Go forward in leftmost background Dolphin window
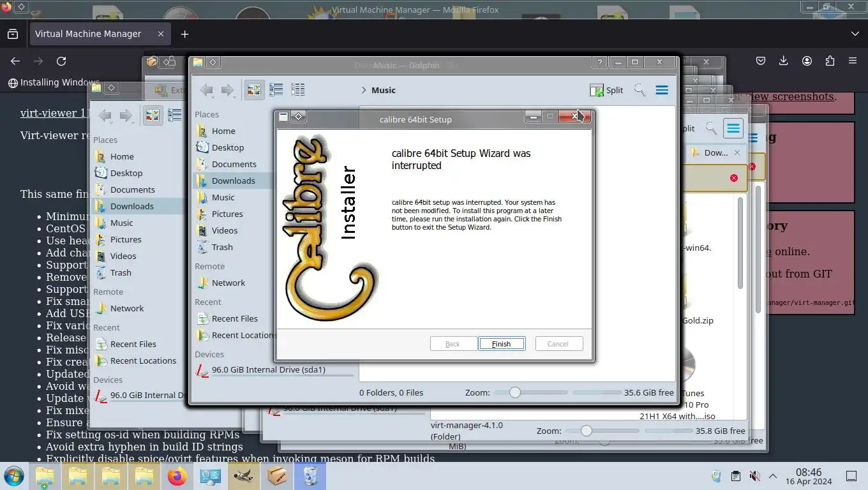 pos(126,115)
